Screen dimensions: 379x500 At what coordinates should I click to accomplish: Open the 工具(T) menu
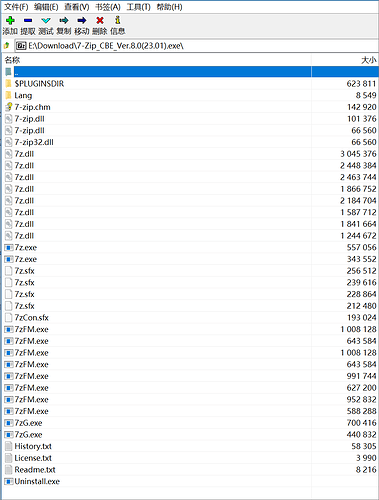click(138, 7)
